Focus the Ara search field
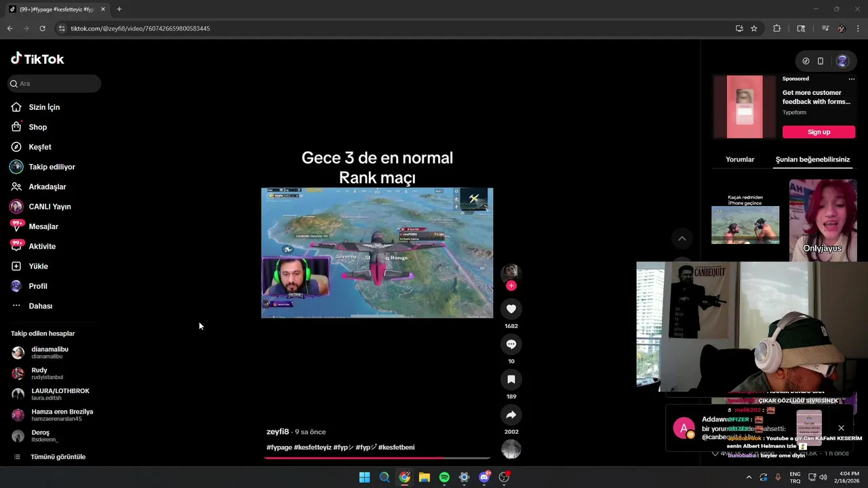The width and height of the screenshot is (868, 488). pos(54,83)
